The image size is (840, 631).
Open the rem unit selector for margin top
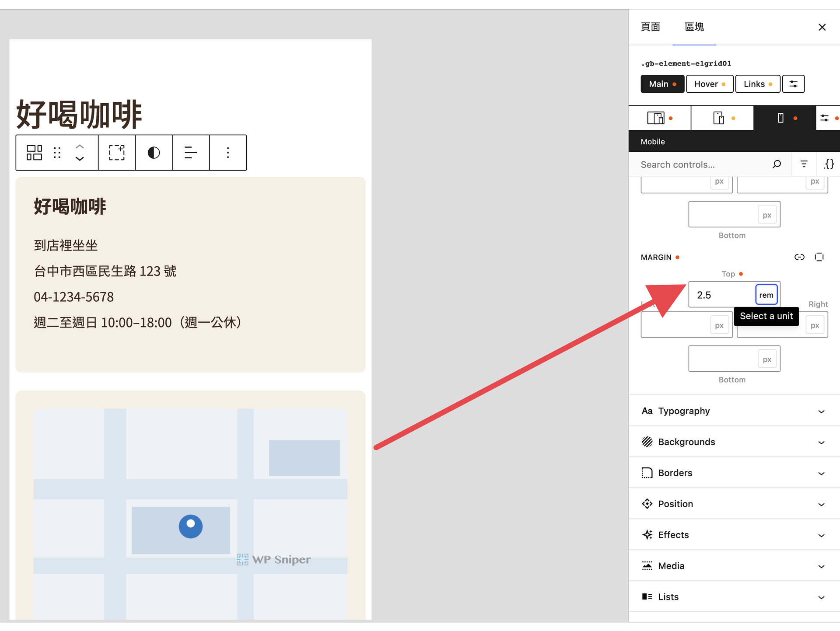[766, 295]
